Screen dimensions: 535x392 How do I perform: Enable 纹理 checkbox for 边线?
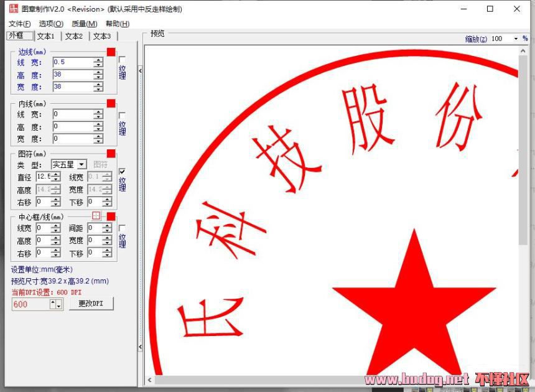click(x=122, y=59)
